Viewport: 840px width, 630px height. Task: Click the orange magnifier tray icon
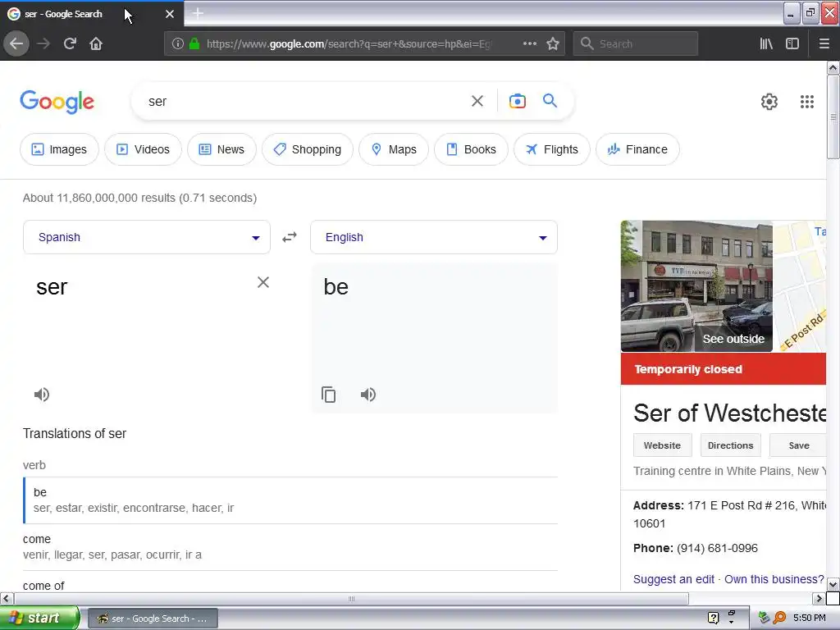[779, 618]
